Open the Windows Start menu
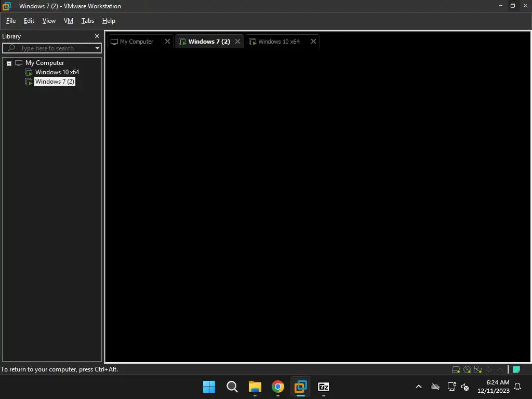The image size is (532, 399). click(209, 387)
